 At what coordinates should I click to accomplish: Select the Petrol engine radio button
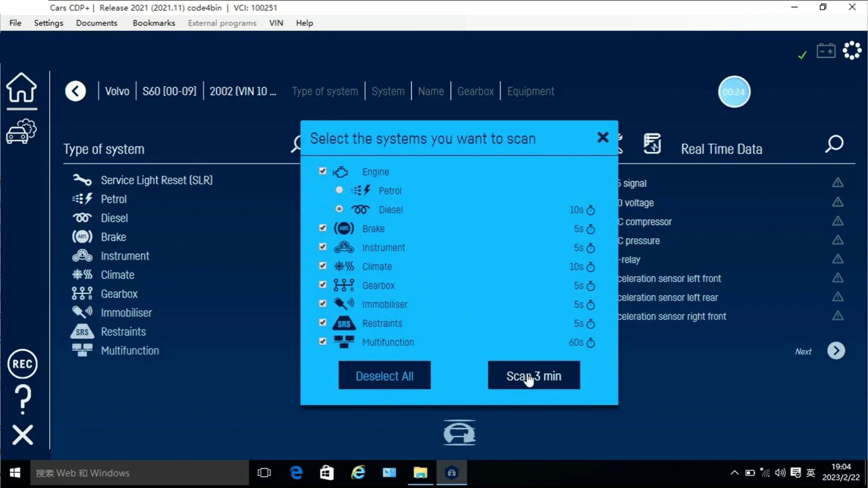coord(339,190)
